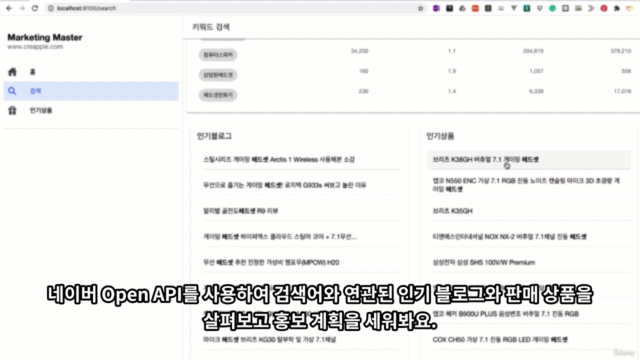640x360 pixels.
Task: Open the Vue V-shaped extension icon
Action: click(x=514, y=8)
